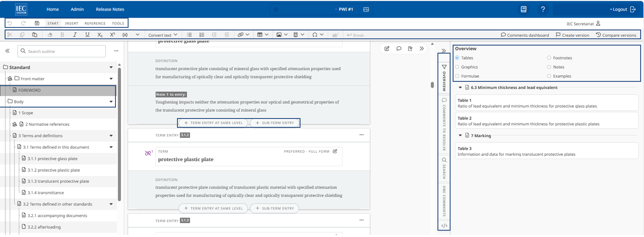
Task: Open the book documentation icon in header
Action: pos(523,9)
